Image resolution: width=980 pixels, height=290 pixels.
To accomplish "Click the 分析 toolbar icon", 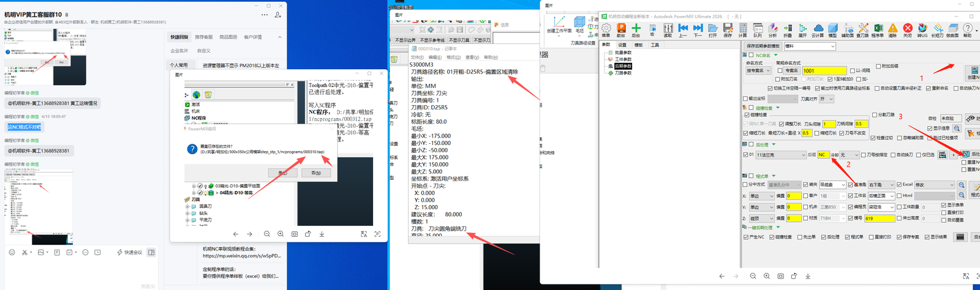I will pyautogui.click(x=773, y=30).
